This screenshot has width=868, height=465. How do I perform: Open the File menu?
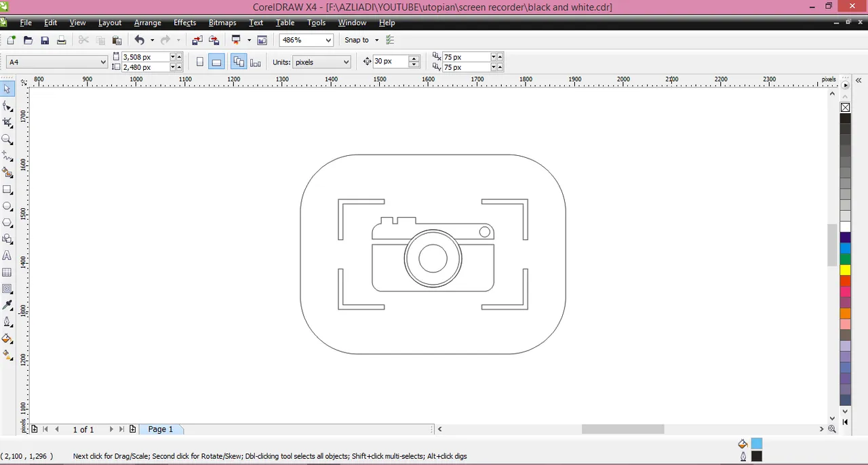26,22
